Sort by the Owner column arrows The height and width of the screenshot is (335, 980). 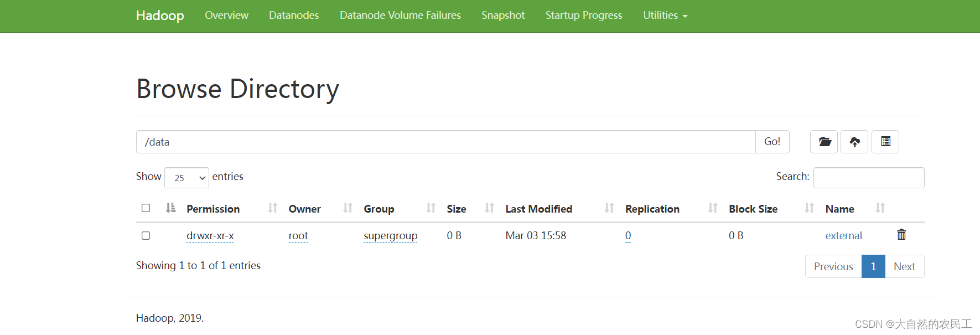click(x=348, y=208)
